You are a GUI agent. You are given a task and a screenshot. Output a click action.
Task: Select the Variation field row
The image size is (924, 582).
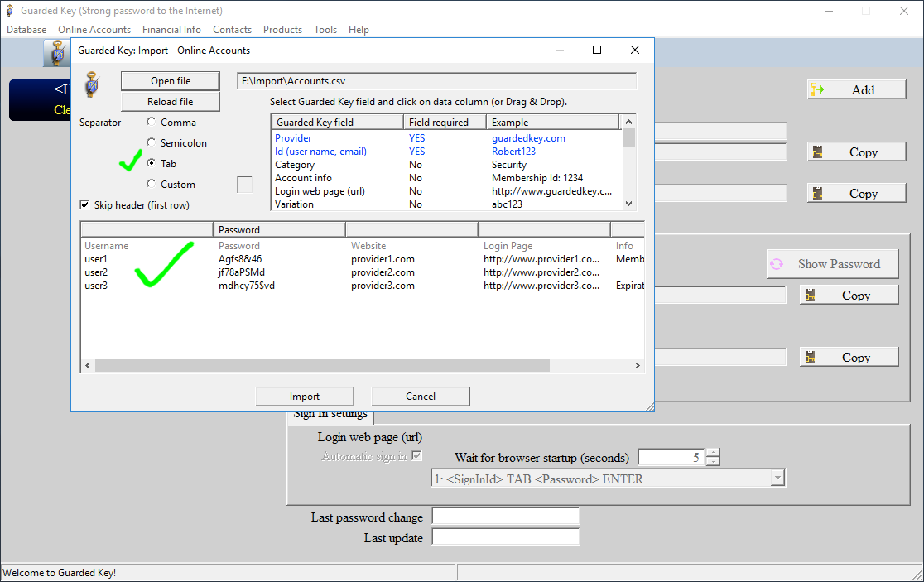446,204
